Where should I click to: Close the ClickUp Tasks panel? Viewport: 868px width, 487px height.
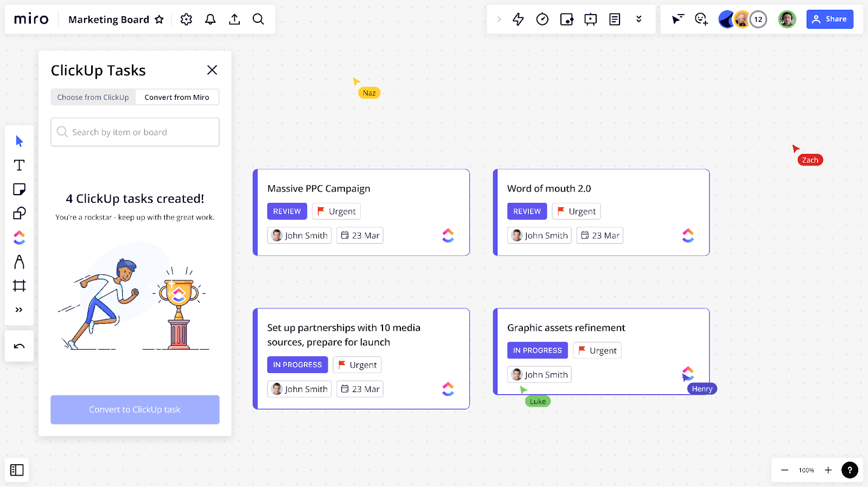pyautogui.click(x=212, y=70)
